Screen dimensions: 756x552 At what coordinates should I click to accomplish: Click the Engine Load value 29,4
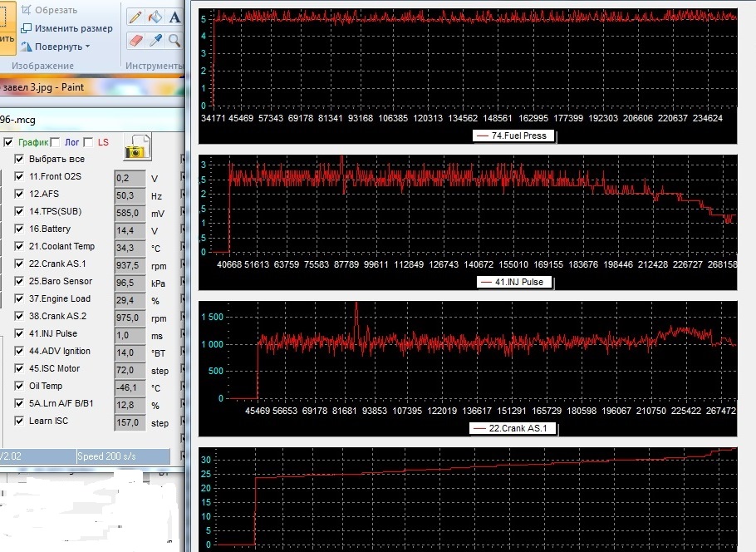click(x=130, y=300)
